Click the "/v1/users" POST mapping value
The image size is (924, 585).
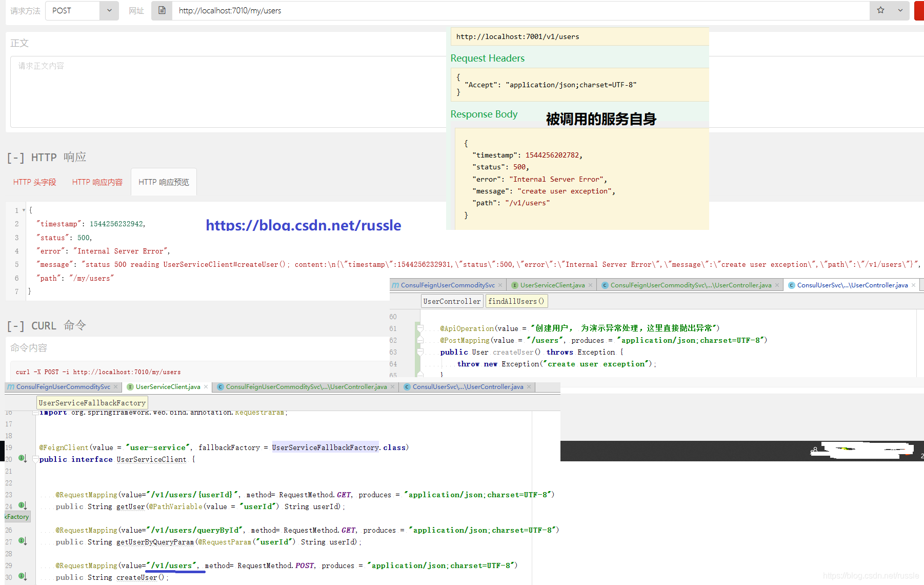point(171,565)
